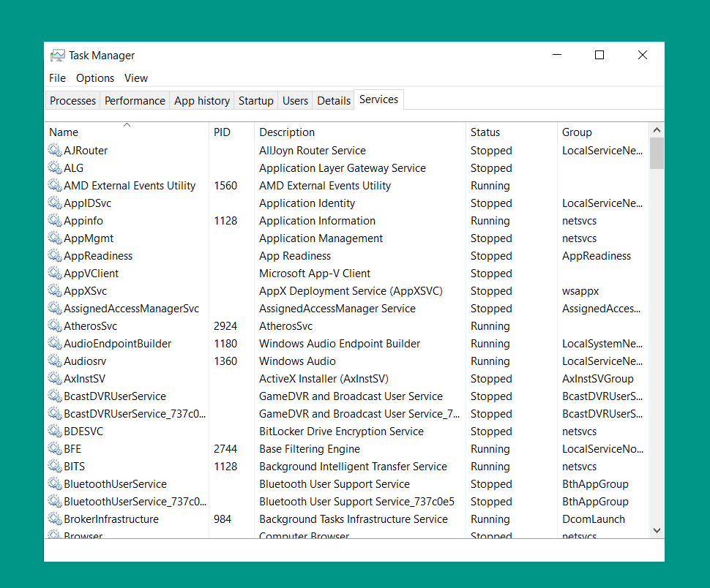Select the 'Microsoft App-V Client' description

tap(315, 274)
